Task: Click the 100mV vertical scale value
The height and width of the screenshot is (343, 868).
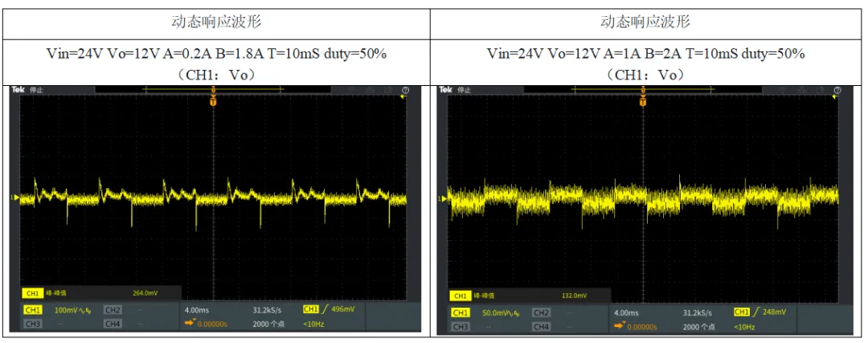Action: 65,310
